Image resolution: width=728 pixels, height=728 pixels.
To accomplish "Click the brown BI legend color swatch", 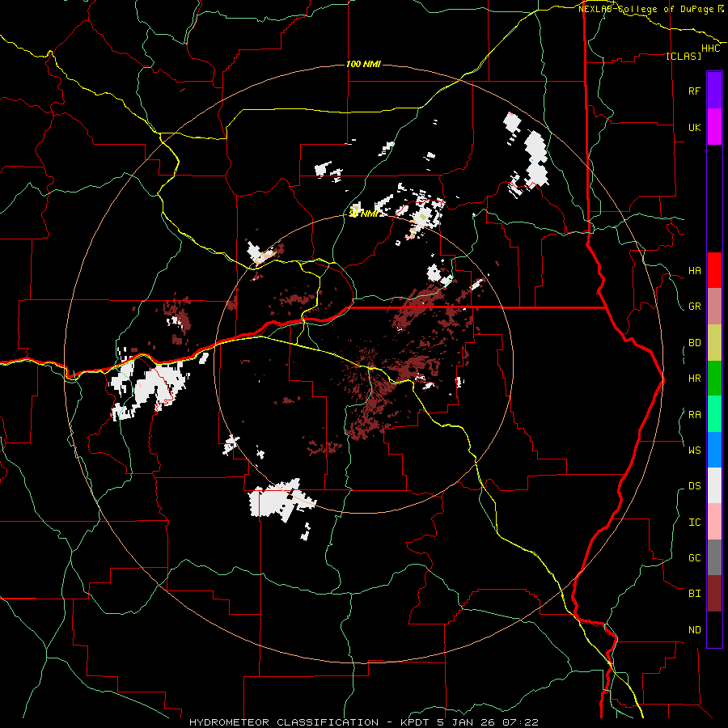I will click(714, 594).
